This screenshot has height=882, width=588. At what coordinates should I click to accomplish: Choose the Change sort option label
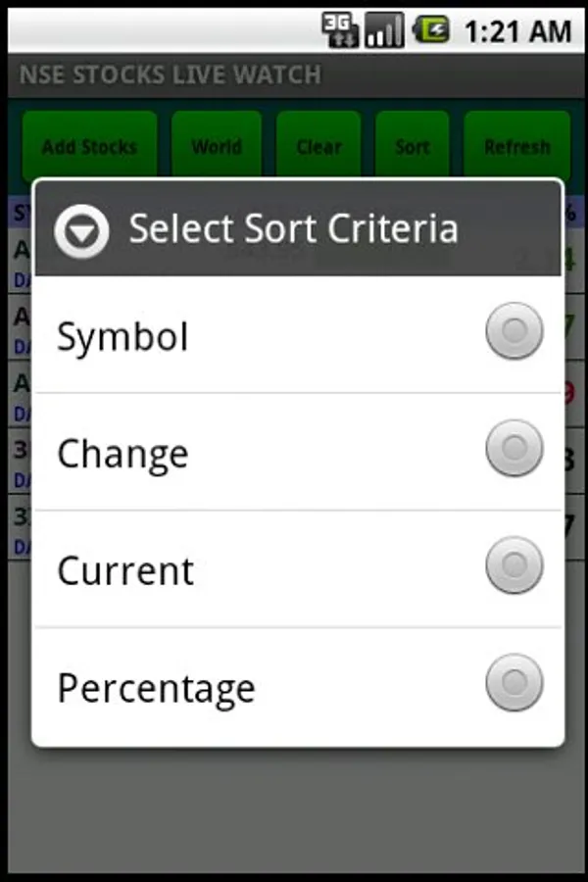pyautogui.click(x=122, y=454)
